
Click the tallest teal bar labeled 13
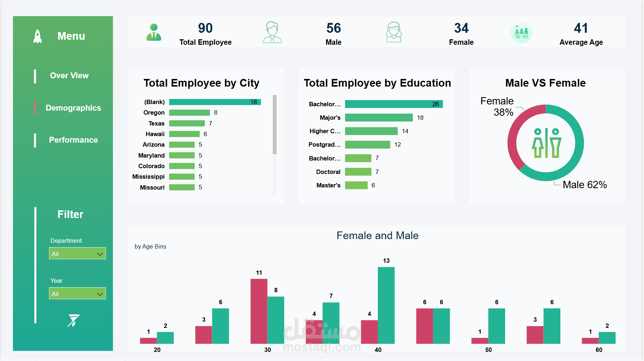pos(386,305)
